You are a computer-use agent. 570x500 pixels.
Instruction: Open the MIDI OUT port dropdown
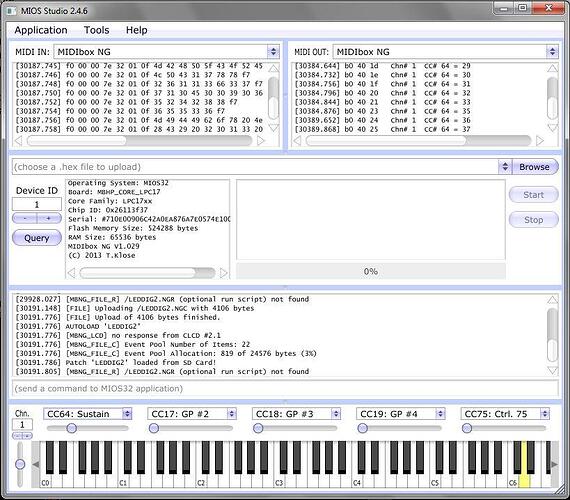[x=552, y=52]
